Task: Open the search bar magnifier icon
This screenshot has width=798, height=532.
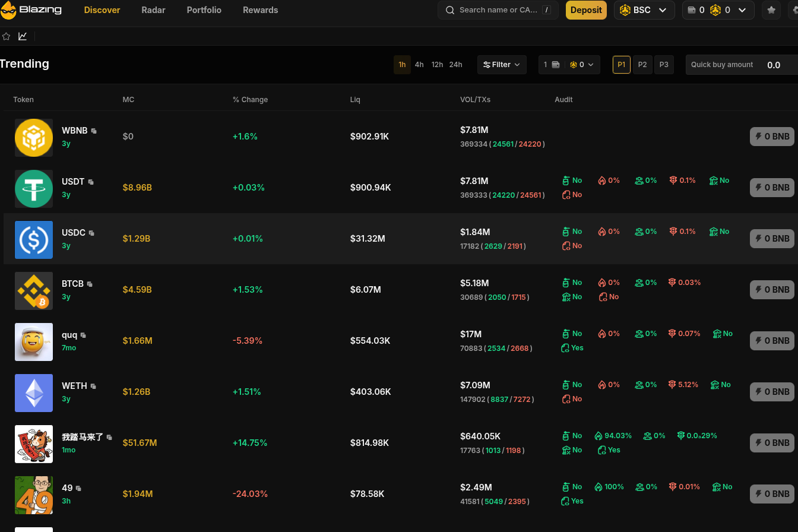Action: pyautogui.click(x=449, y=10)
